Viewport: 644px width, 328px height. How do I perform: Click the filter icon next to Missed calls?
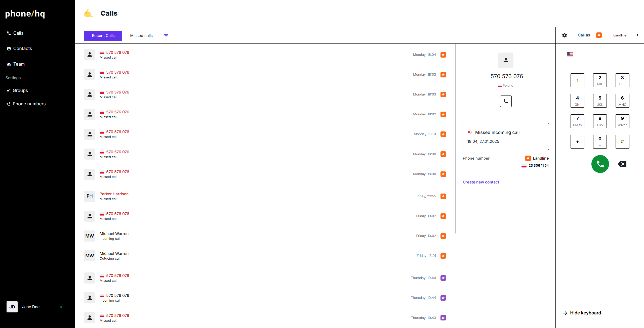tap(166, 36)
